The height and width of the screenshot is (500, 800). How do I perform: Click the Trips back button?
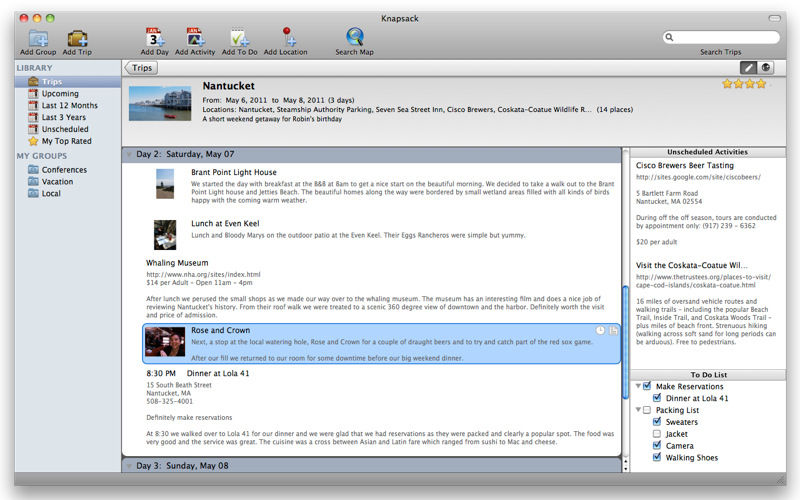point(141,68)
